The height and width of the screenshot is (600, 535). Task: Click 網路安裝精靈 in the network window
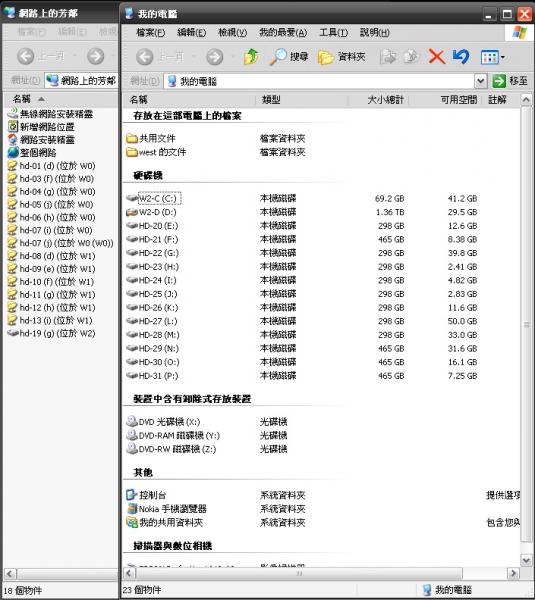click(41, 140)
